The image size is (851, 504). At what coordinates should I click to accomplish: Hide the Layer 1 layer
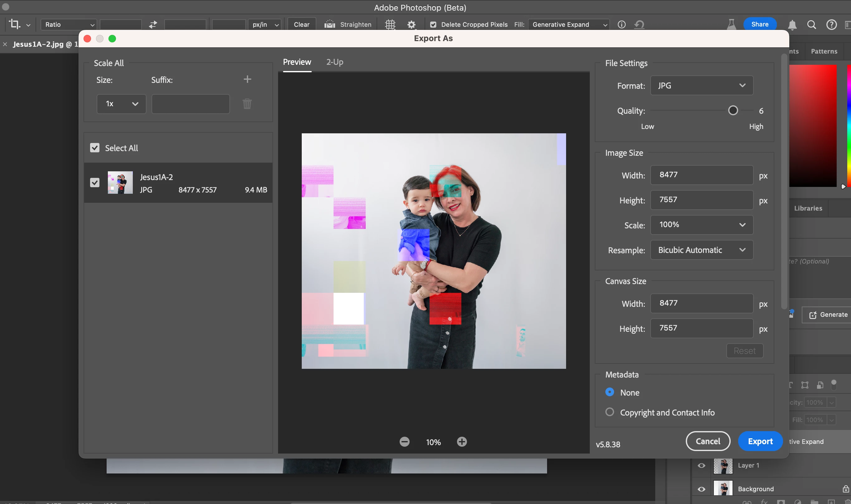(x=701, y=465)
